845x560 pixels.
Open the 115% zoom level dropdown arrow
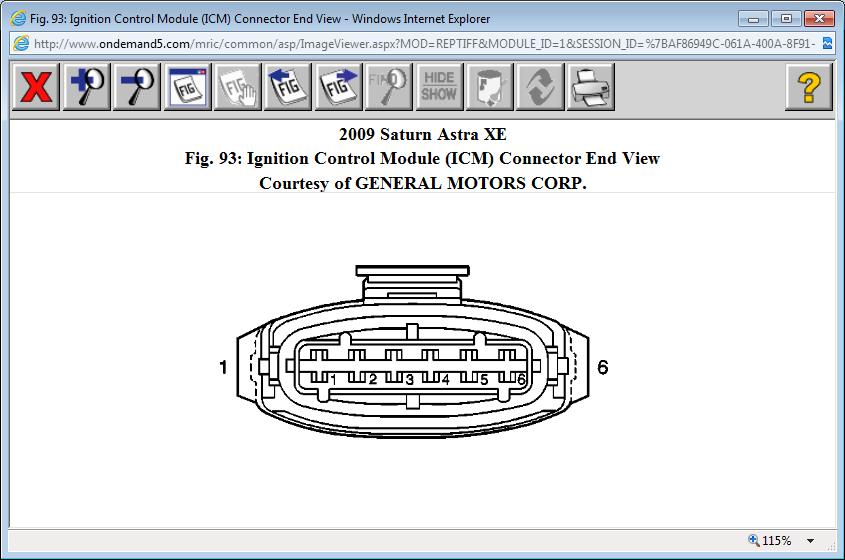pos(810,541)
